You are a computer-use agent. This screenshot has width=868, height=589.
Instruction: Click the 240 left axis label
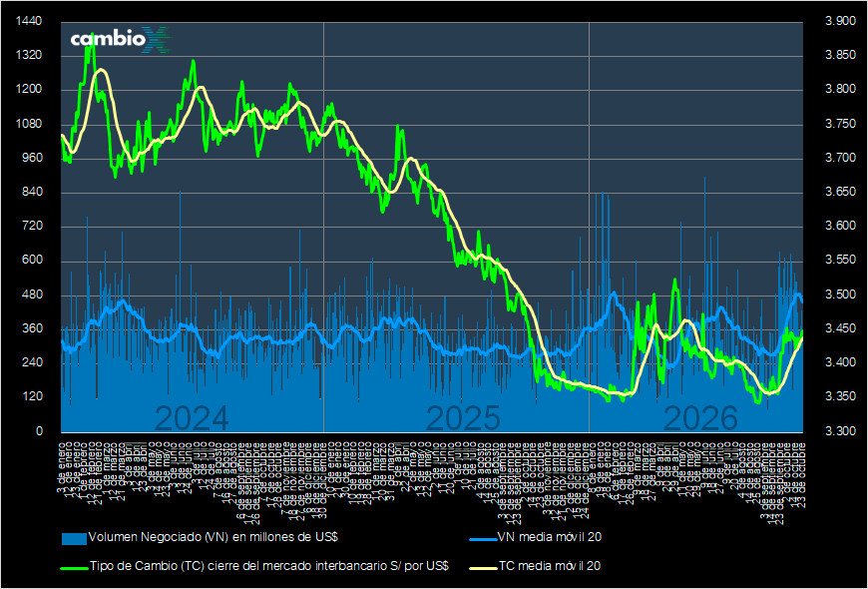32,363
